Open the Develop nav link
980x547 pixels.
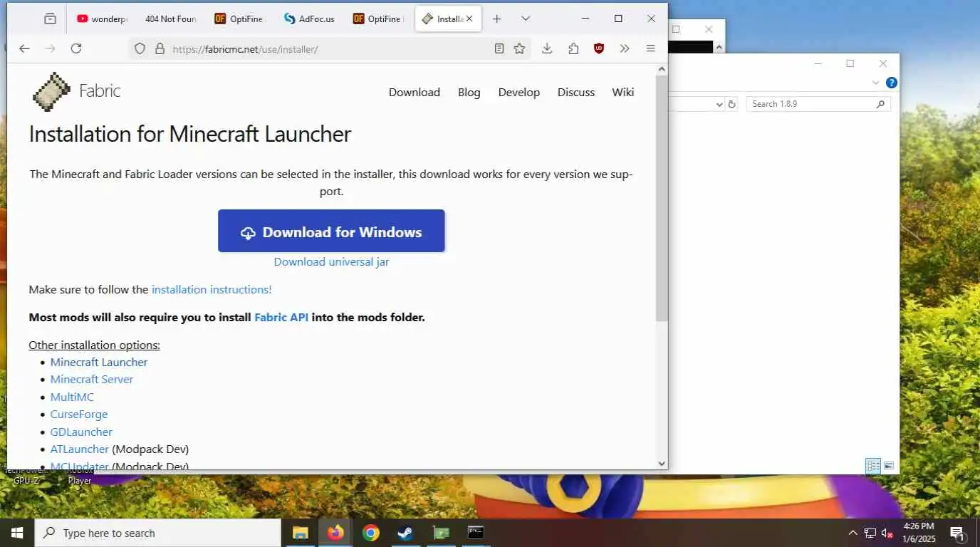(519, 92)
